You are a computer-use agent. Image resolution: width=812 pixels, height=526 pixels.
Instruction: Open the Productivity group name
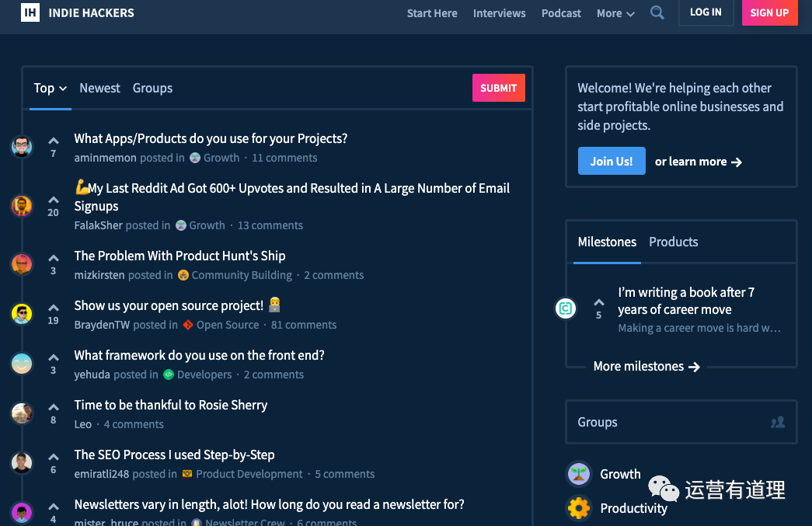tap(634, 508)
